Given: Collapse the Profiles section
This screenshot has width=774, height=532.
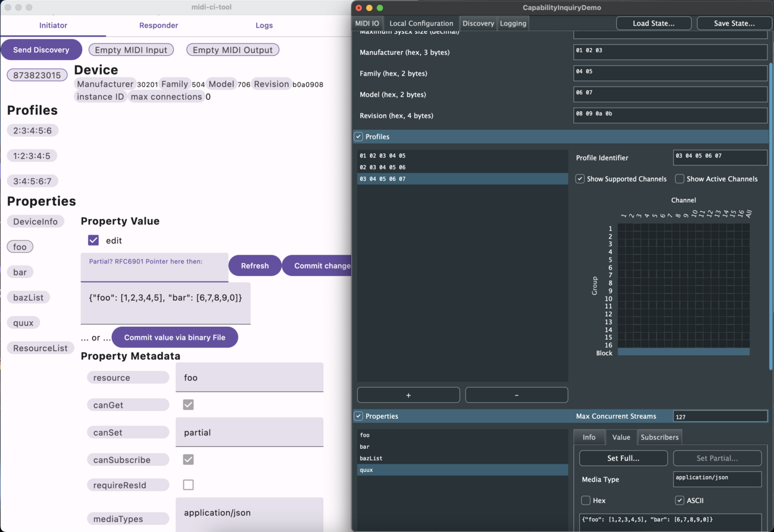Looking at the screenshot, I should tap(358, 137).
